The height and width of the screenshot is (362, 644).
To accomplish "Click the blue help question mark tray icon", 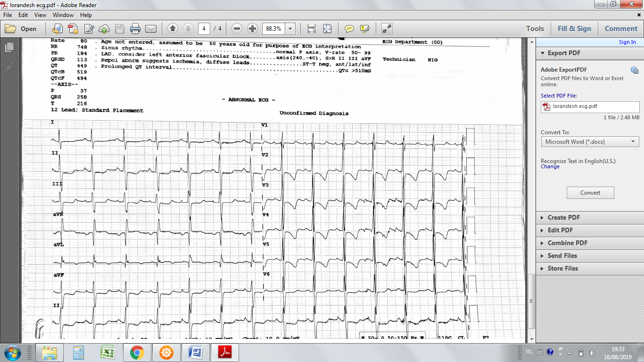I will point(550,353).
